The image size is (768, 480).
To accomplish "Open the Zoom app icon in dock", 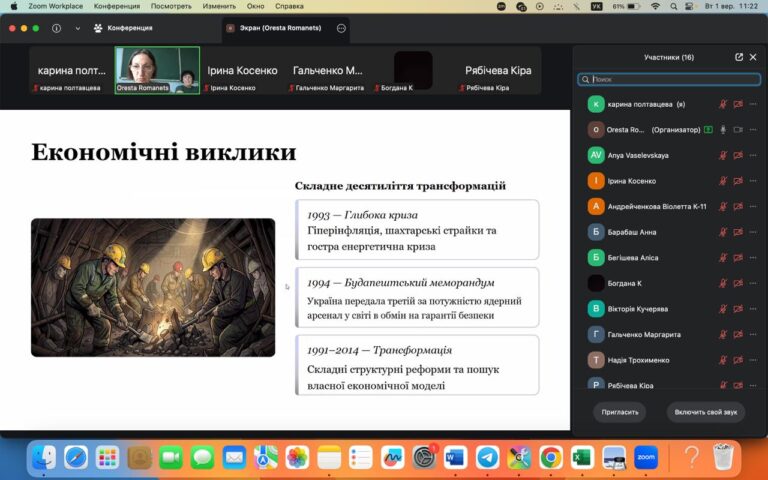I will pyautogui.click(x=646, y=458).
